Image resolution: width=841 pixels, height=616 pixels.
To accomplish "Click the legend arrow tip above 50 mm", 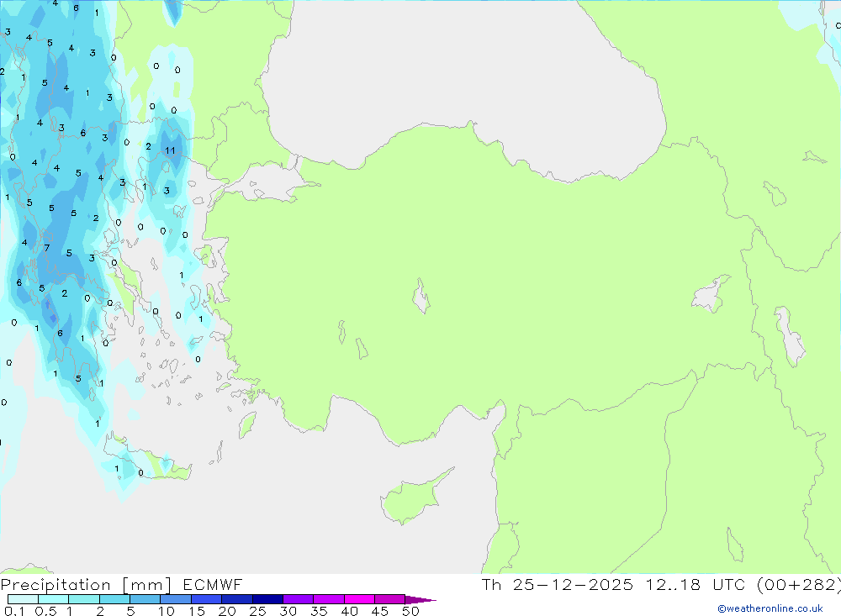I will point(420,600).
